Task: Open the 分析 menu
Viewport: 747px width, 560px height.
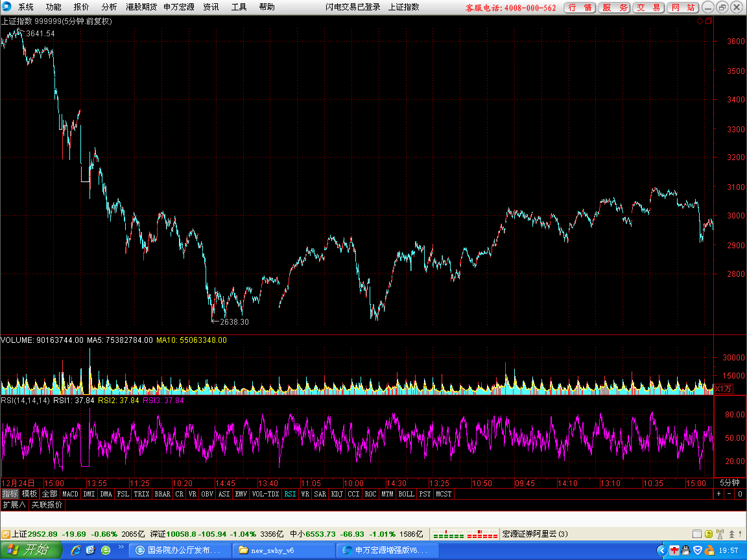Action: [109, 6]
